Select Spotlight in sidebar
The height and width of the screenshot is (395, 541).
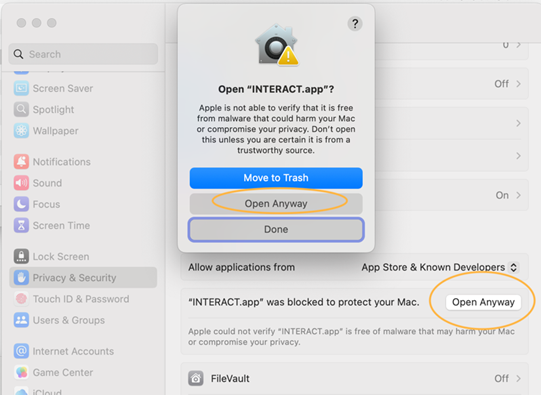(83, 109)
